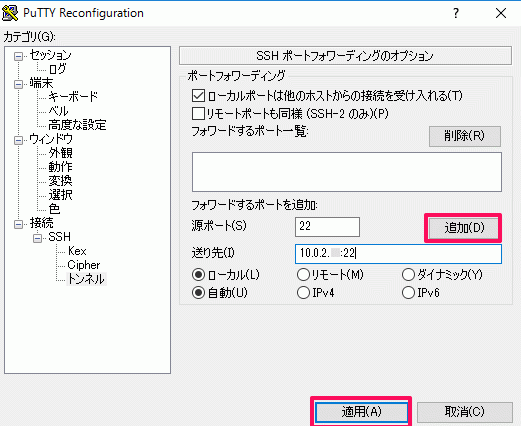Select the SSH category
The height and width of the screenshot is (426, 521).
[59, 237]
